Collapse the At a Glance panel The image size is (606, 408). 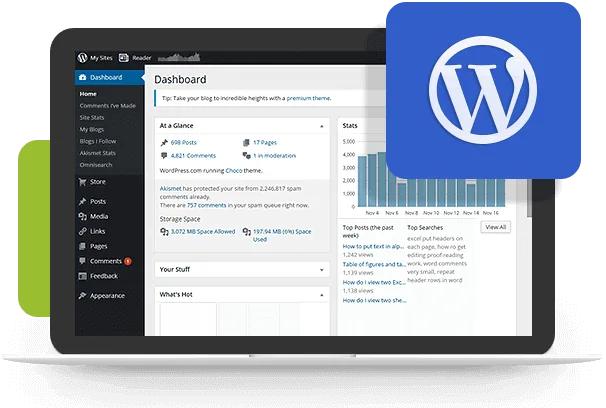[x=322, y=126]
